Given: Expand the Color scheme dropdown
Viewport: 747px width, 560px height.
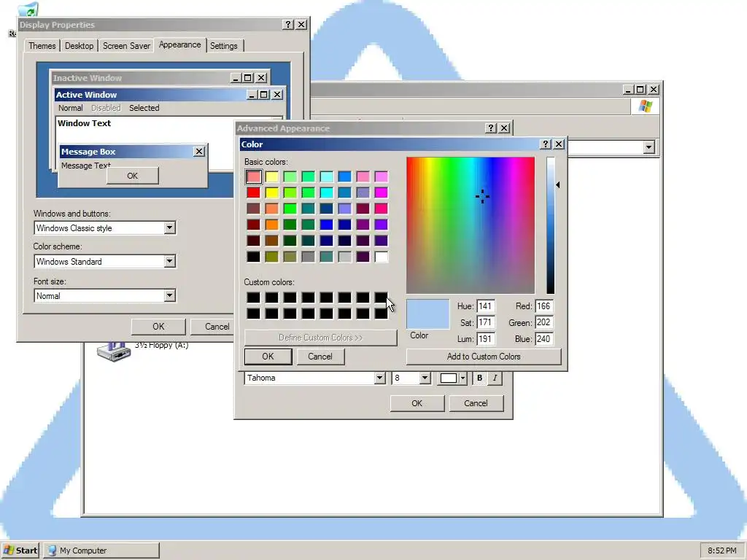Looking at the screenshot, I should (x=169, y=262).
